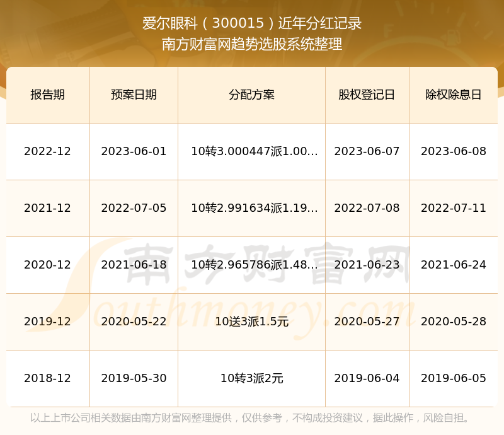Select the 分配方案 column header

(251, 95)
